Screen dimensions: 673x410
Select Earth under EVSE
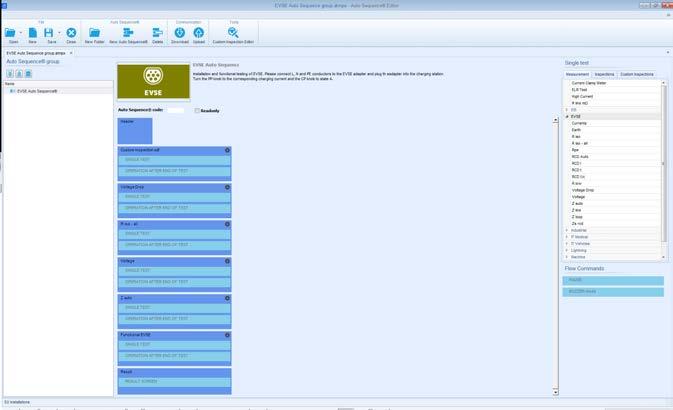576,130
